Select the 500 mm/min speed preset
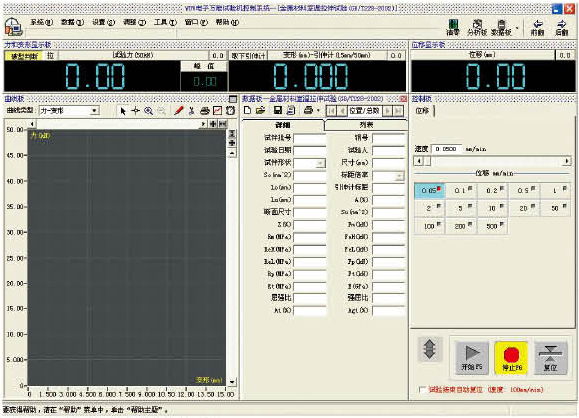 [493, 226]
